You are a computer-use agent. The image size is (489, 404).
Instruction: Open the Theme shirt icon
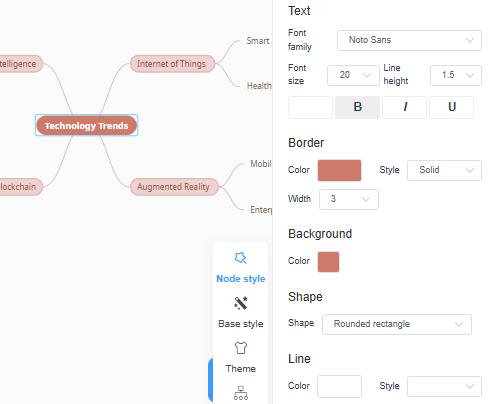241,348
